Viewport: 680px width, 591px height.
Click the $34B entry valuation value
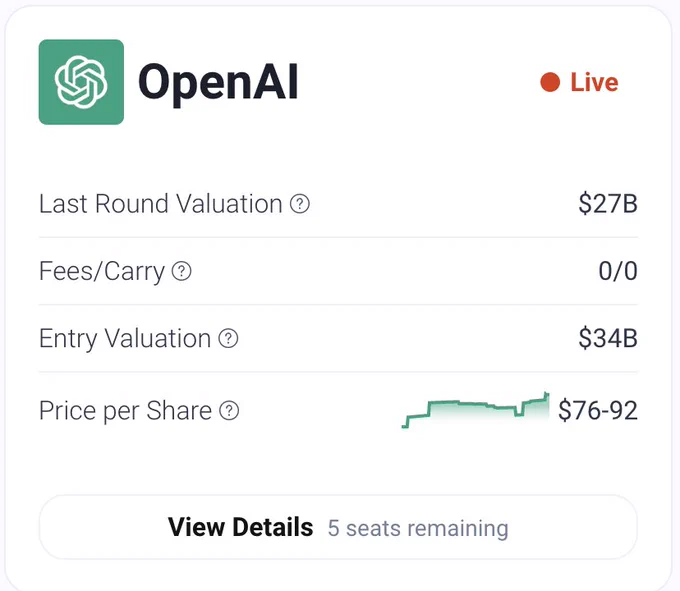point(608,338)
